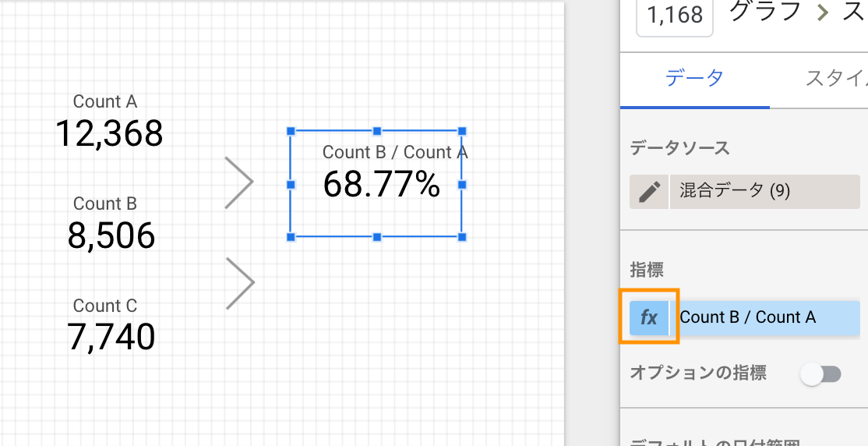The width and height of the screenshot is (868, 446).
Task: Click the fx formula icon on metric
Action: click(649, 318)
